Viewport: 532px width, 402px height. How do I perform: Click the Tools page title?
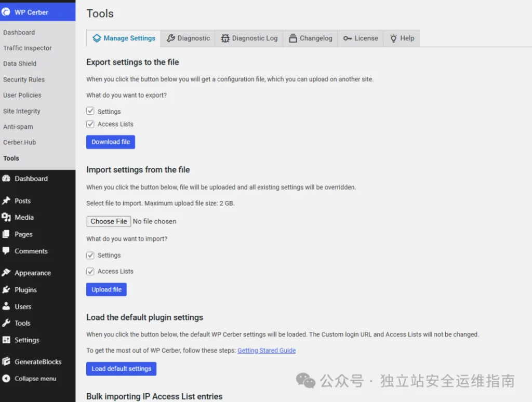click(100, 14)
